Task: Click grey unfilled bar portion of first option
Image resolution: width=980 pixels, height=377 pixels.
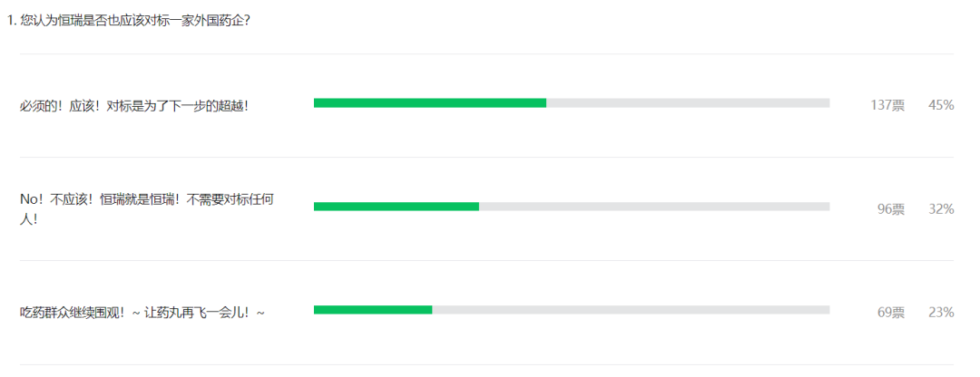Action: coord(688,103)
